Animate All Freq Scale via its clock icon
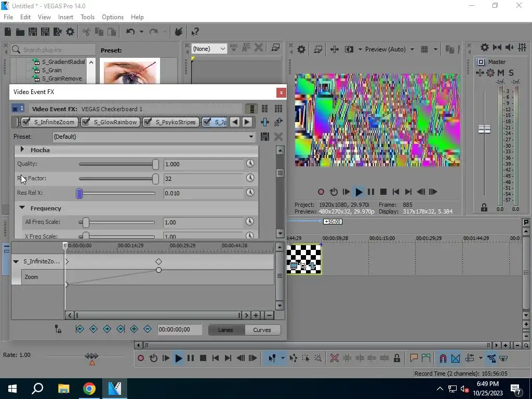Image resolution: width=532 pixels, height=399 pixels. point(250,222)
